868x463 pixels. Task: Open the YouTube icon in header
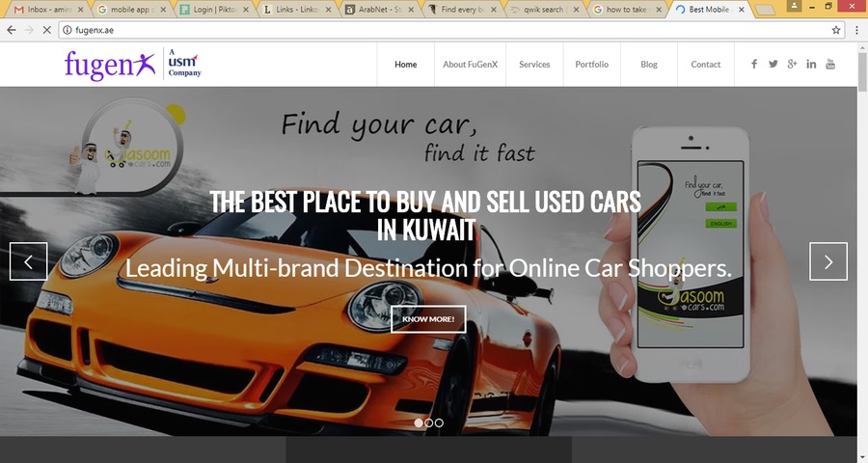830,65
